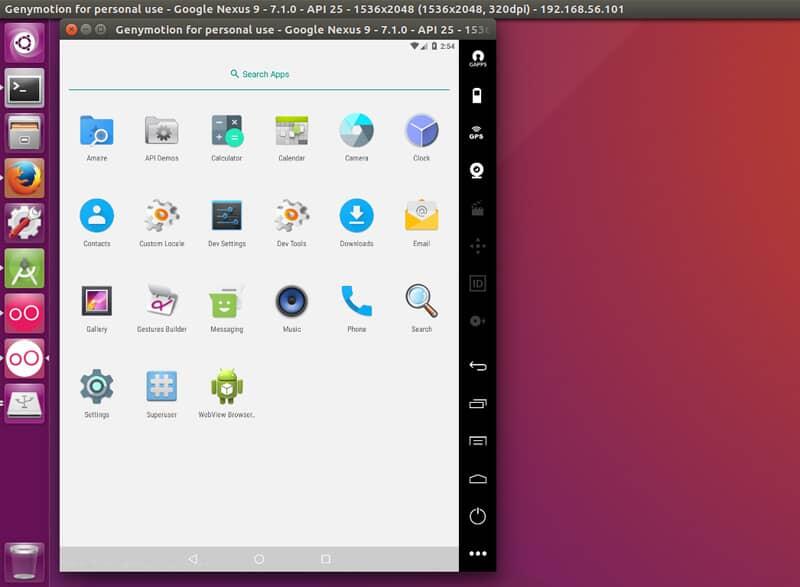Open the Android Settings gear app
The image size is (800, 587).
click(97, 387)
